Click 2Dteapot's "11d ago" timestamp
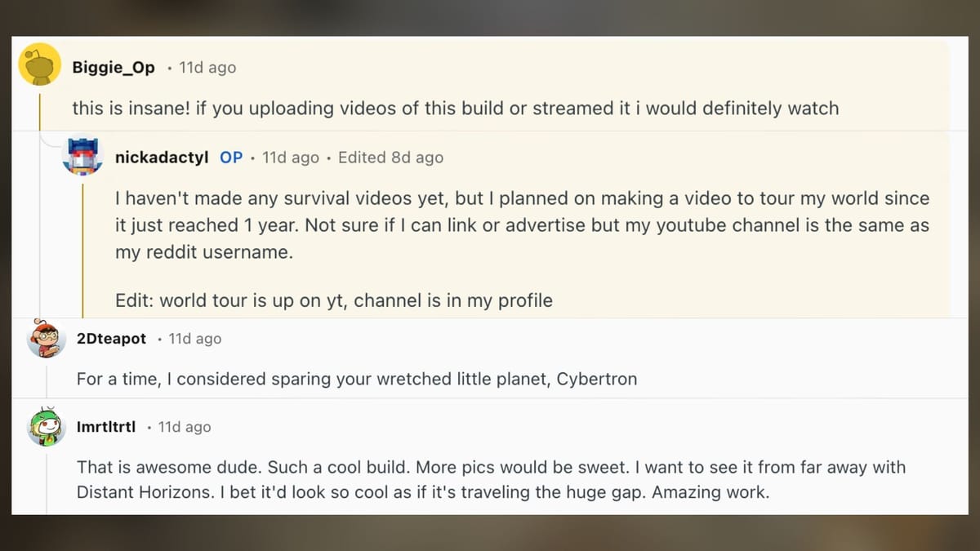The image size is (980, 551). (194, 339)
